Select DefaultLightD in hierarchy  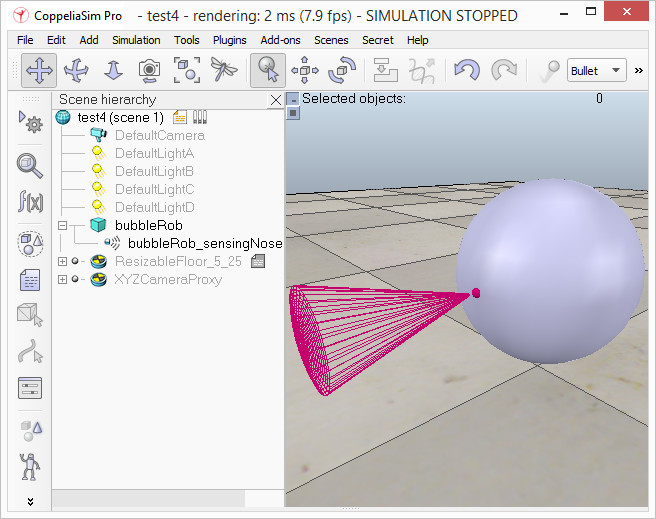tap(154, 207)
